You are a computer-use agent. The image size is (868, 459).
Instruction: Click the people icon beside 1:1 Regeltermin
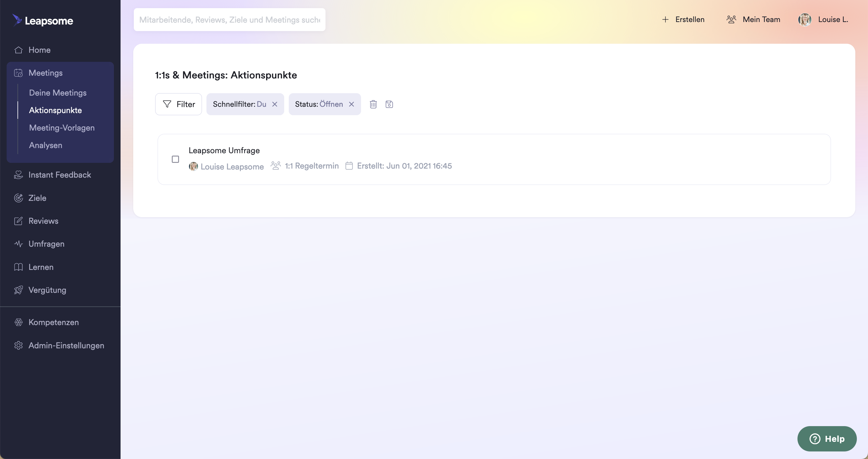[276, 166]
